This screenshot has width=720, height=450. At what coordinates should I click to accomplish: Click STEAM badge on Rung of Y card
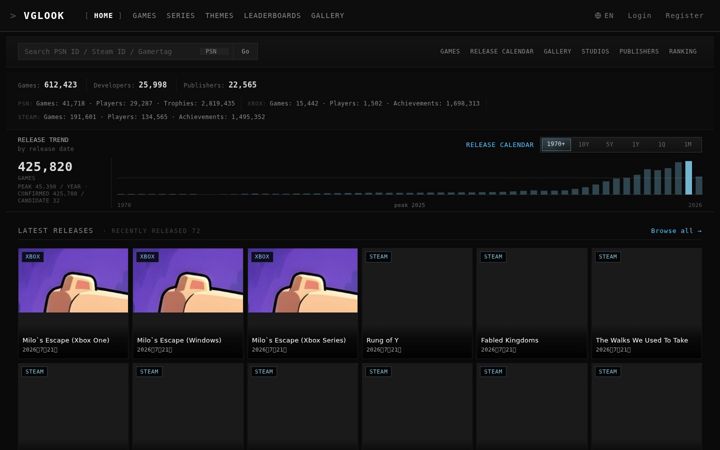click(x=378, y=257)
